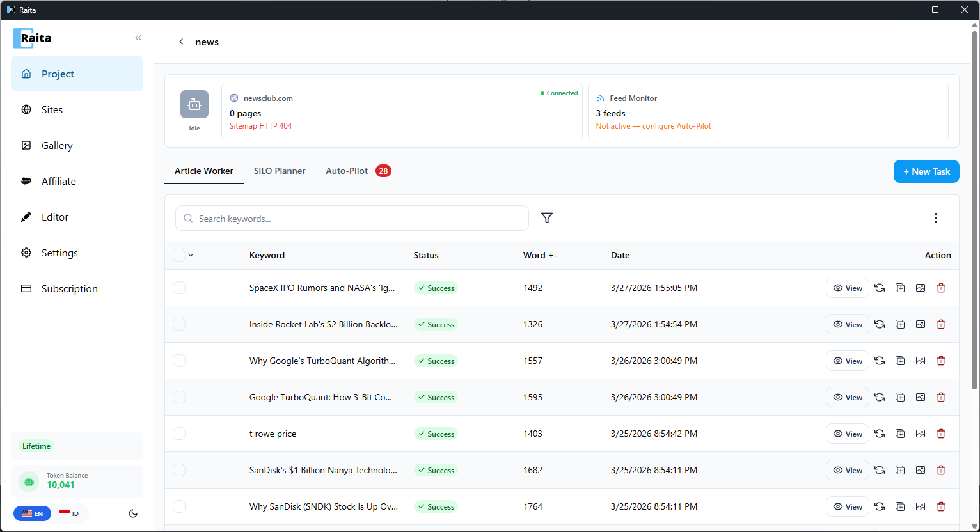Open the Editor section

(x=77, y=217)
